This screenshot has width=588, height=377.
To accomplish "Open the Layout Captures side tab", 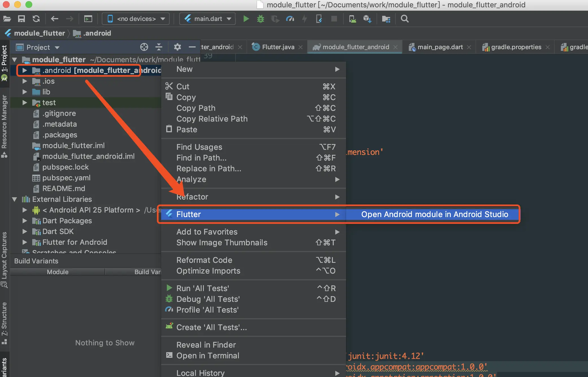I will pos(4,259).
